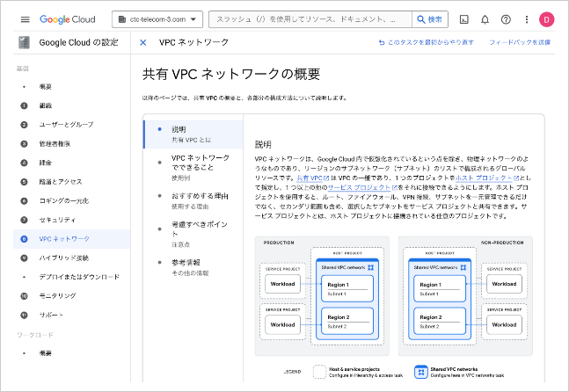Open the help question mark menu
The height and width of the screenshot is (392, 569).
pos(506,19)
